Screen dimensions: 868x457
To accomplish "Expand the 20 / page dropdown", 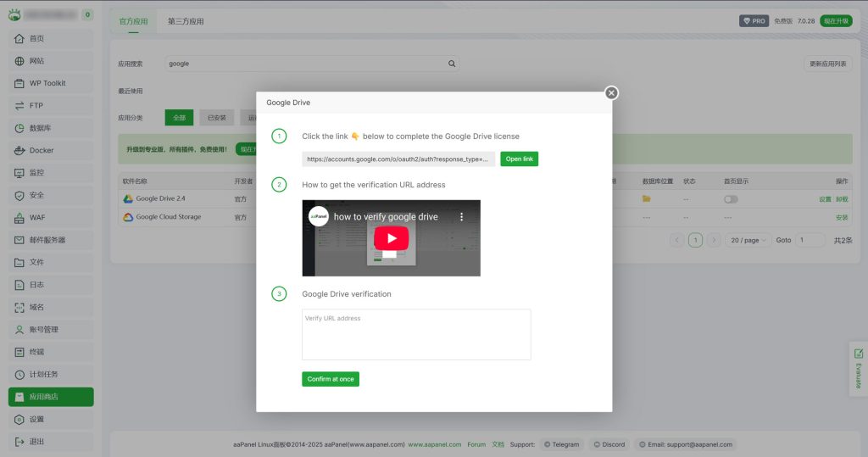I will pos(748,240).
